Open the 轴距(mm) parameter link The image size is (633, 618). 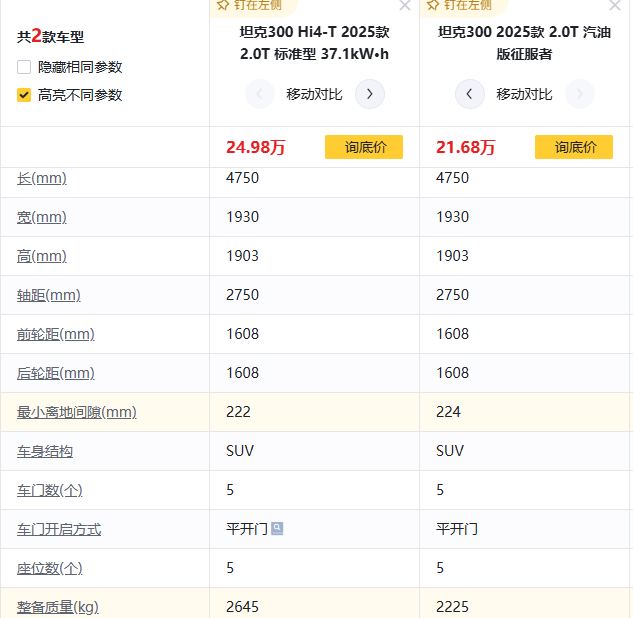pyautogui.click(x=48, y=295)
